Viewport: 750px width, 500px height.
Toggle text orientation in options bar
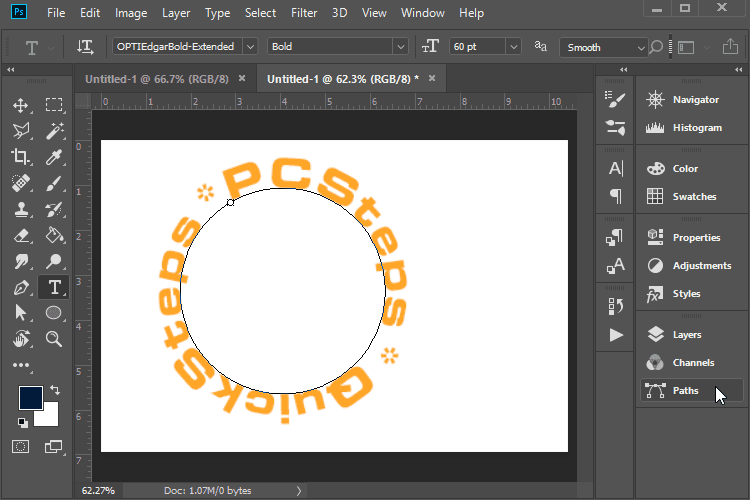[x=85, y=47]
